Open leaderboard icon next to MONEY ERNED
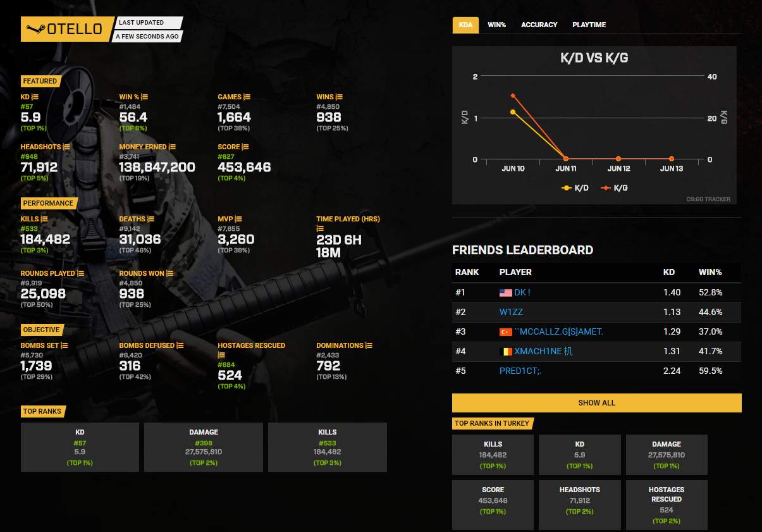The height and width of the screenshot is (532, 762). tap(173, 147)
